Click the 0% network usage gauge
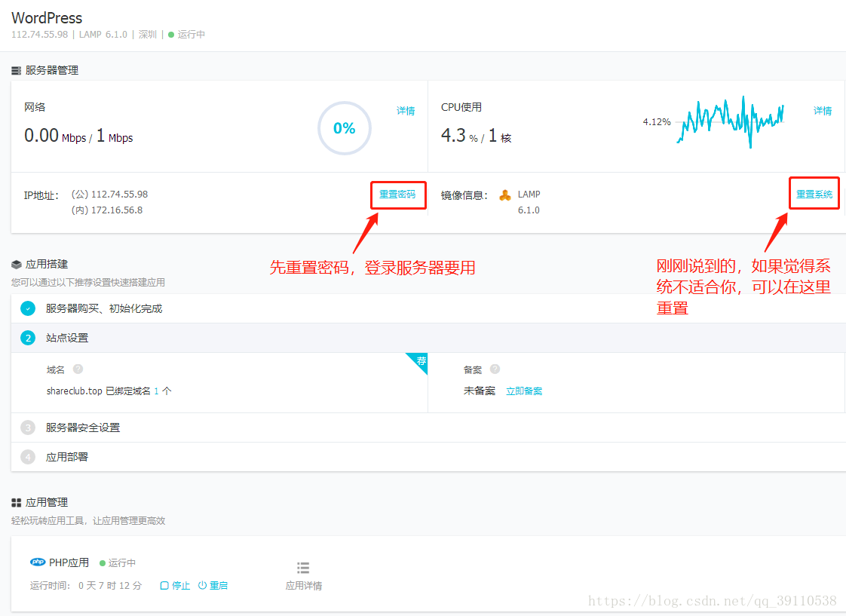This screenshot has height=616, width=846. pyautogui.click(x=345, y=129)
